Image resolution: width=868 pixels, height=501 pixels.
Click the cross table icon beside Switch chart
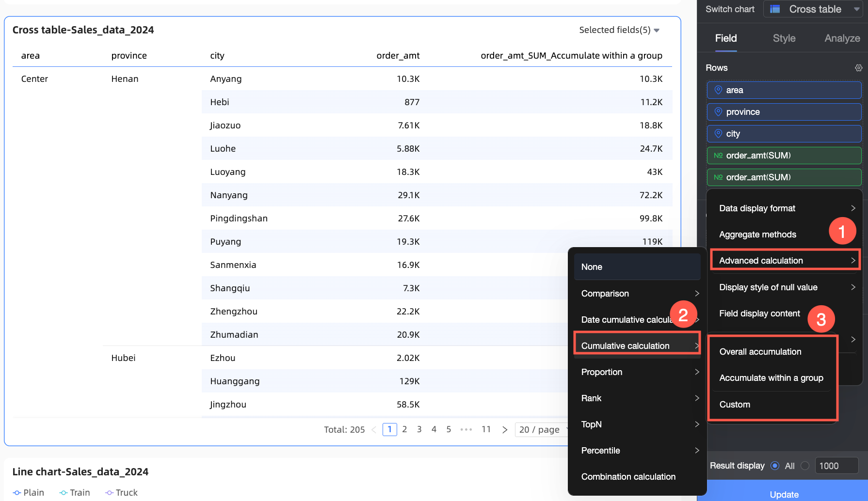[x=775, y=9]
